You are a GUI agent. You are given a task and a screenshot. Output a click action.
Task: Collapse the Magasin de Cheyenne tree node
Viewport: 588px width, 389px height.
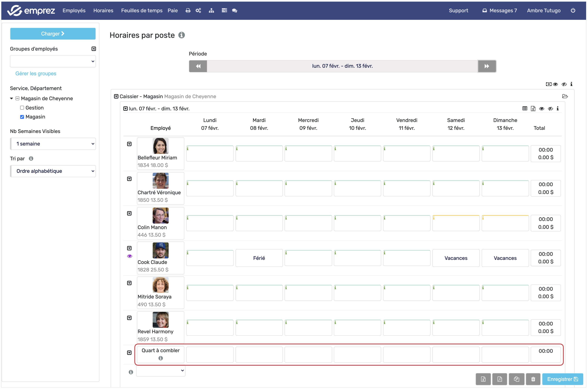pos(11,98)
